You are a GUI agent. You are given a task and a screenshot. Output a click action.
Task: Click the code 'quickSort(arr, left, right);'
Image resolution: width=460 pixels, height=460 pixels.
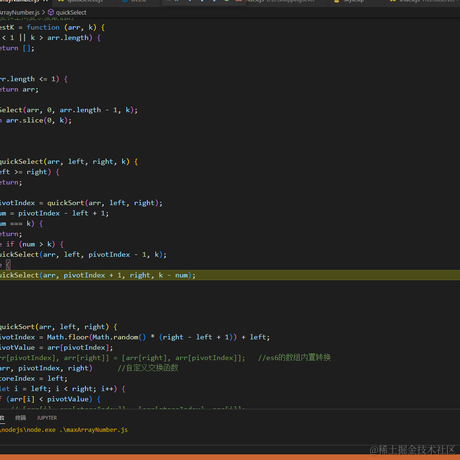pyautogui.click(x=105, y=203)
